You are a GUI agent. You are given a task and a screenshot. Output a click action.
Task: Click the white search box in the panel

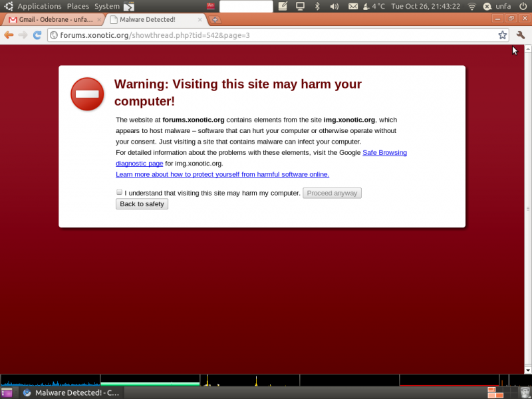(x=246, y=6)
